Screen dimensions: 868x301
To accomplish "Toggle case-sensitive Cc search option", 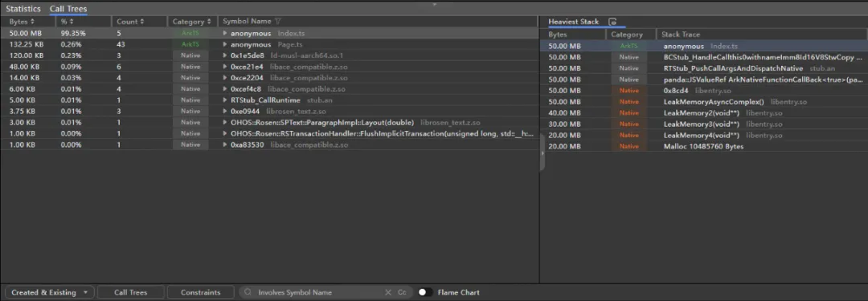I will click(403, 292).
